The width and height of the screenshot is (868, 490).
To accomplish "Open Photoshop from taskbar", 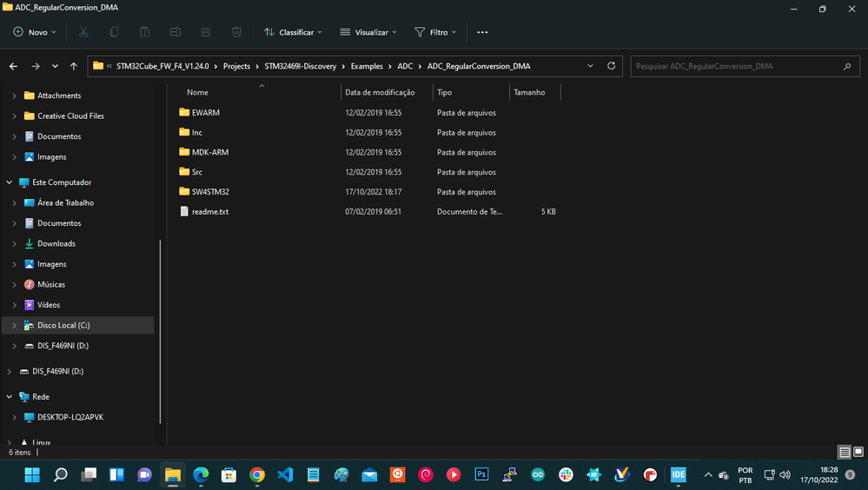I will [x=481, y=474].
